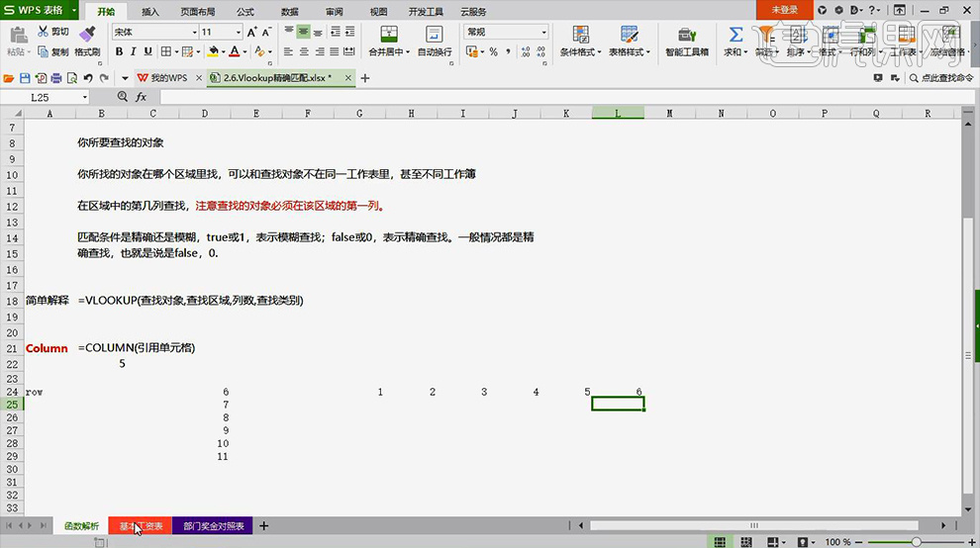Viewport: 980px width, 548px height.
Task: Click the fx insert function icon
Action: [142, 97]
